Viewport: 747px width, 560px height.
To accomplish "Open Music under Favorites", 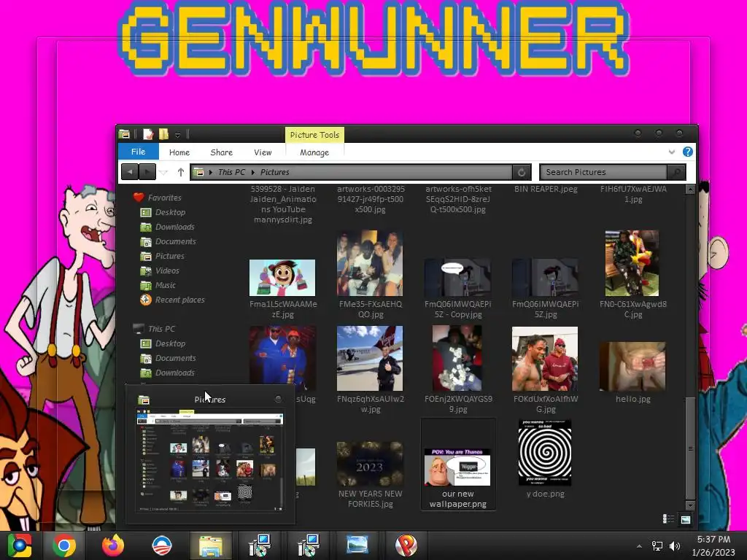I will [x=166, y=285].
